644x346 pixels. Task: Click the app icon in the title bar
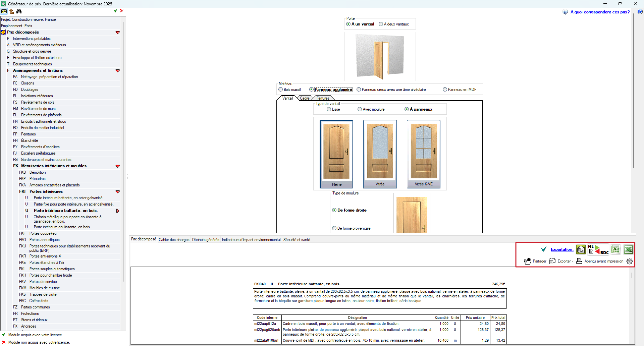(3, 4)
